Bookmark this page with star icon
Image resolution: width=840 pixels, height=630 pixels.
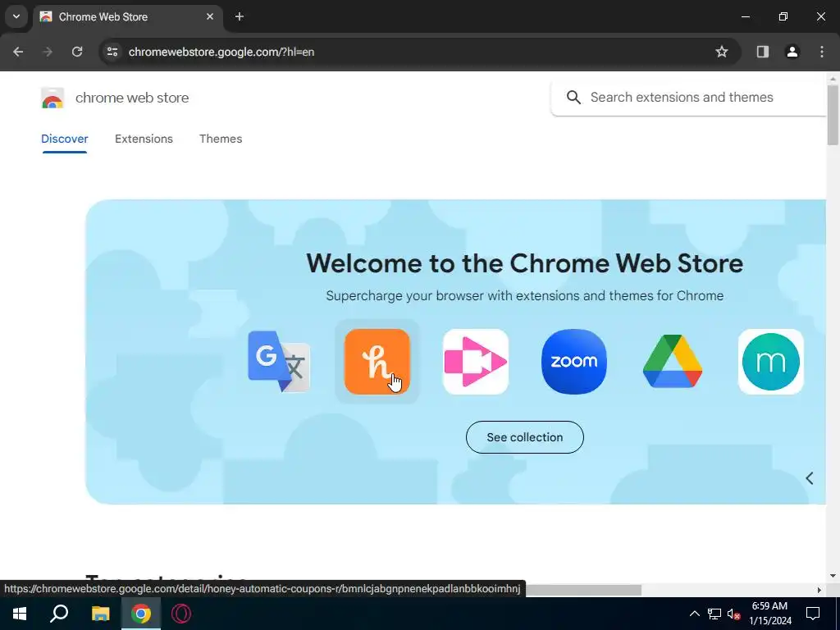tap(722, 52)
